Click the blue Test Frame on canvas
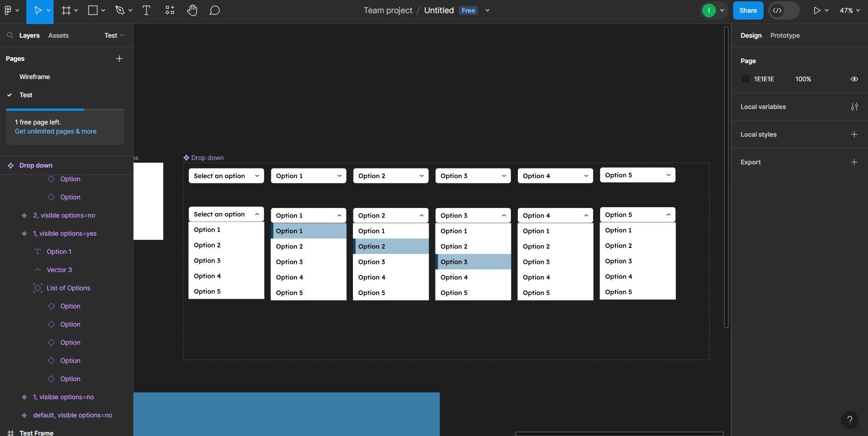The height and width of the screenshot is (436, 868). click(x=287, y=414)
